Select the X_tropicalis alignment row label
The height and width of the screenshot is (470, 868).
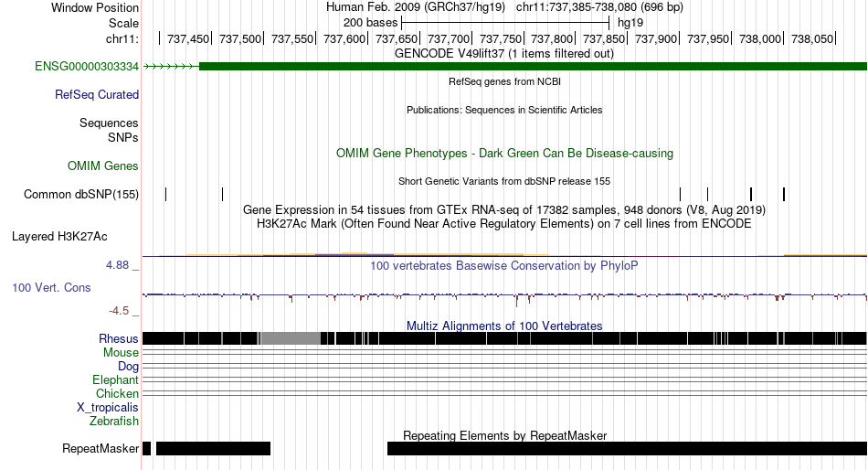[108, 408]
